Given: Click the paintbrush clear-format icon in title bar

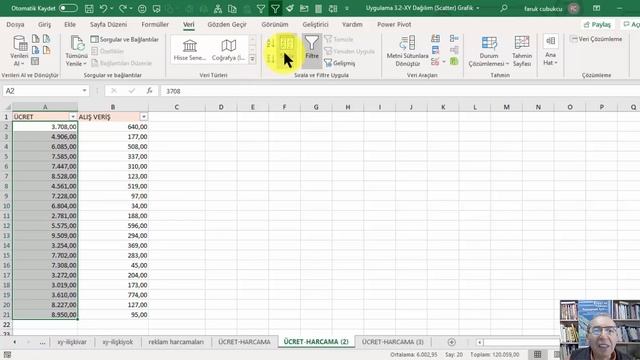Looking at the screenshot, I should 290,8.
